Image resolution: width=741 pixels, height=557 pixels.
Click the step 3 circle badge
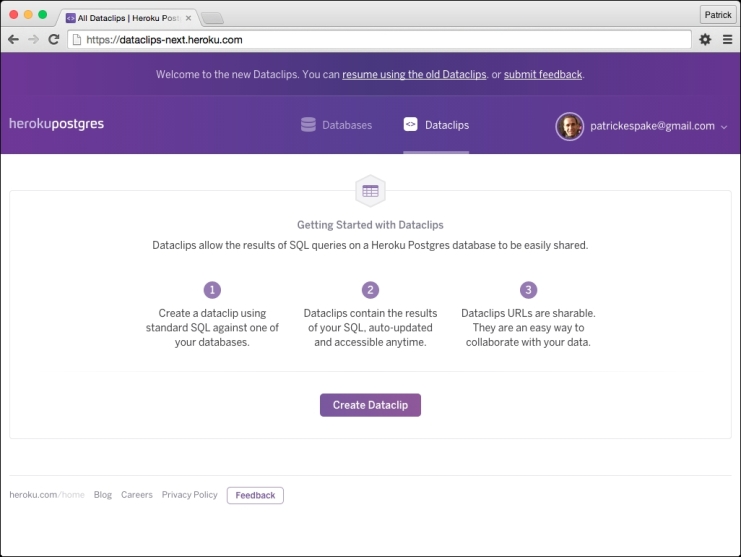coord(528,290)
